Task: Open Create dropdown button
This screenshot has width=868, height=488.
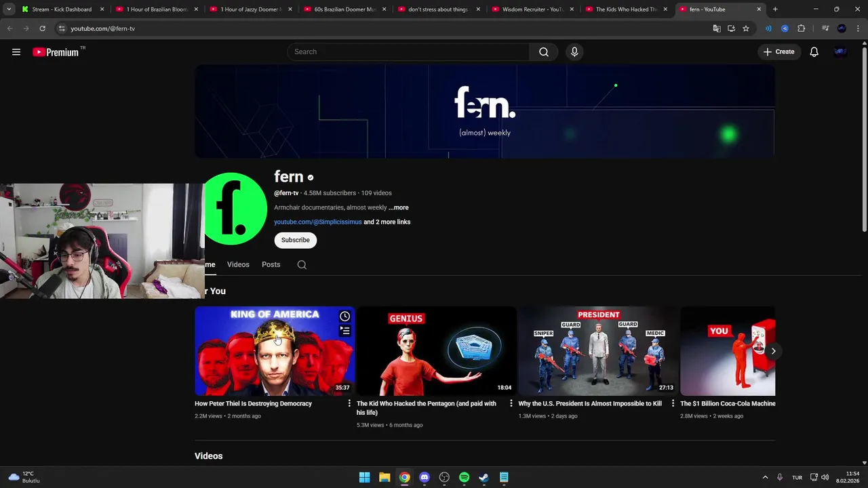Action: (778, 52)
